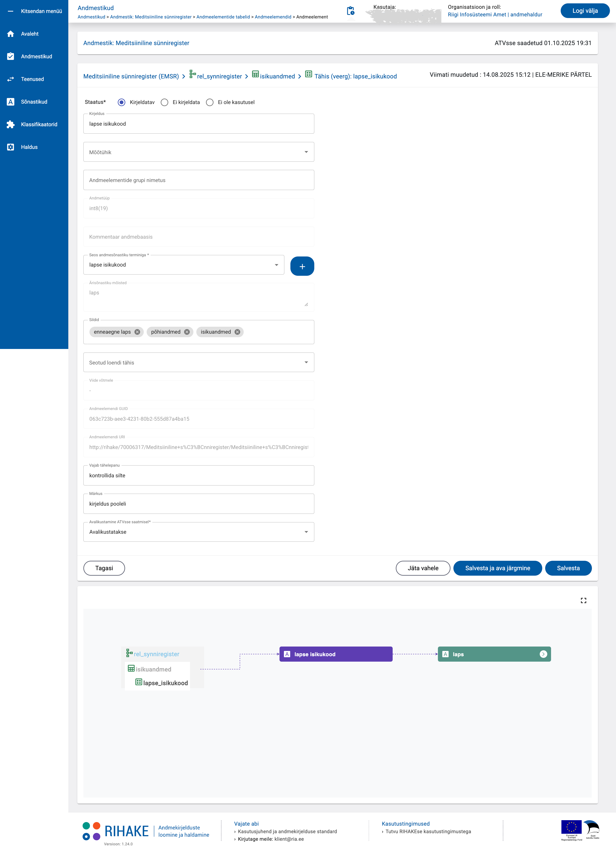Go to Klassifikaatorid in the sidebar

pos(39,125)
